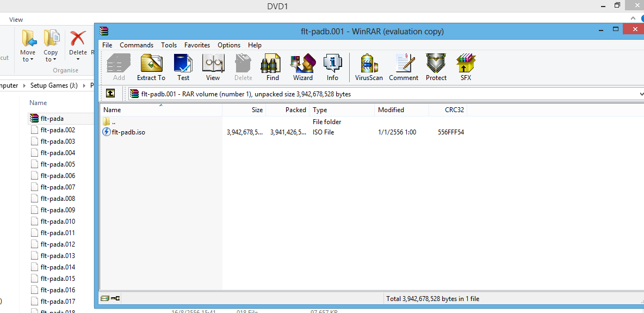Select flt-pada.013 in Explorer
Image resolution: width=644 pixels, height=313 pixels.
pos(53,256)
